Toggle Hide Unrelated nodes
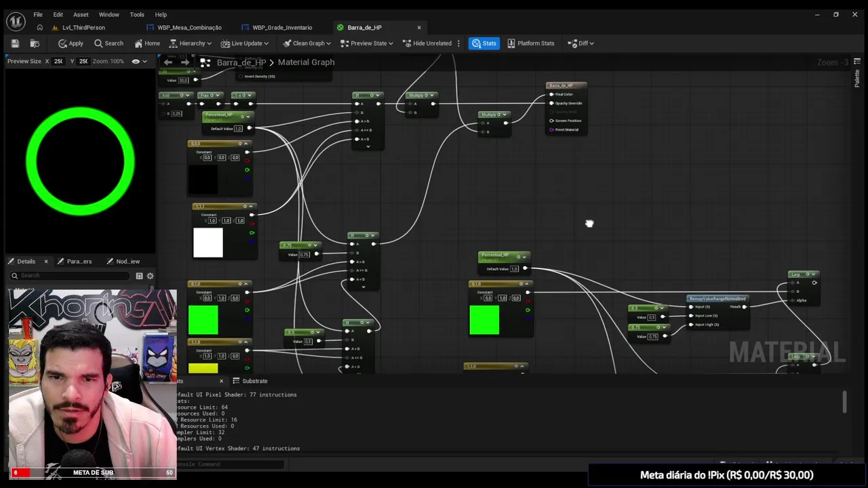 coord(427,43)
